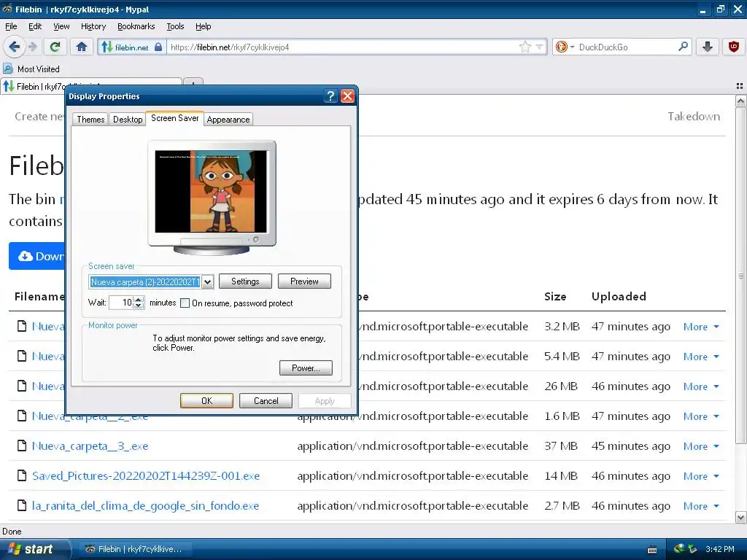Go back using browser back arrow

point(14,47)
